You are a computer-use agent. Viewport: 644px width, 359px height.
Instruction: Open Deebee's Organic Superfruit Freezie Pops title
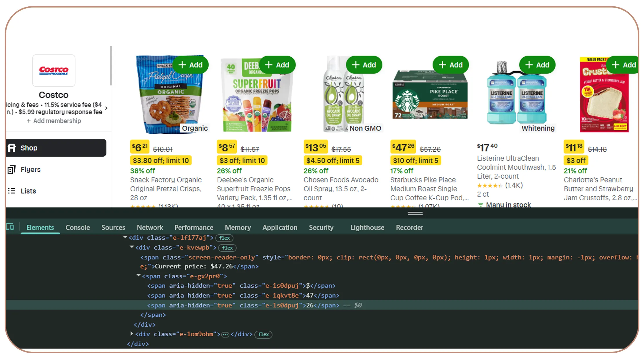[x=255, y=189]
